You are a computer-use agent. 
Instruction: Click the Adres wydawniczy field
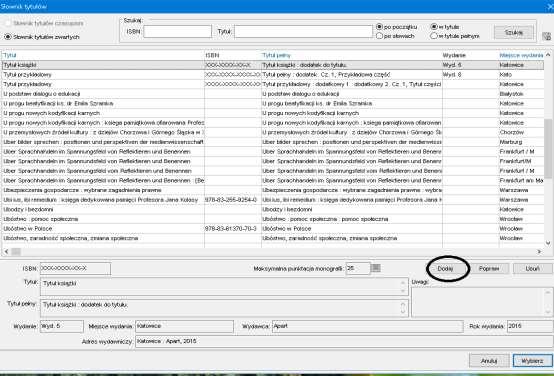pos(344,341)
